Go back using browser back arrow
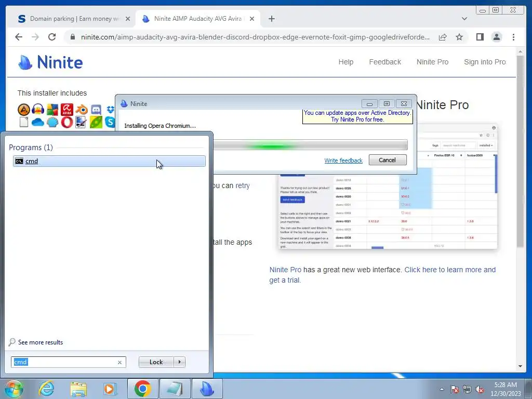532x399 pixels. coord(19,37)
